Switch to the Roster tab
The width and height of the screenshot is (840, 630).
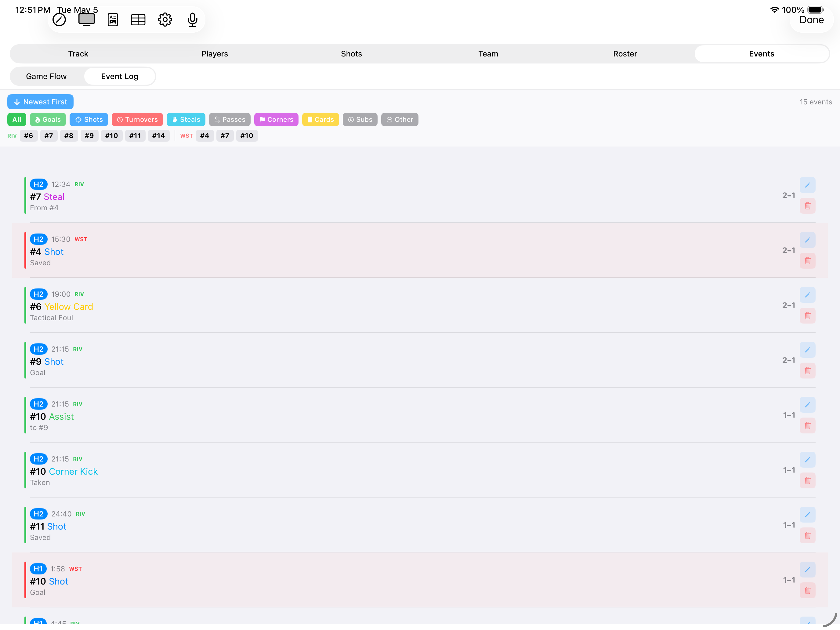coord(625,54)
